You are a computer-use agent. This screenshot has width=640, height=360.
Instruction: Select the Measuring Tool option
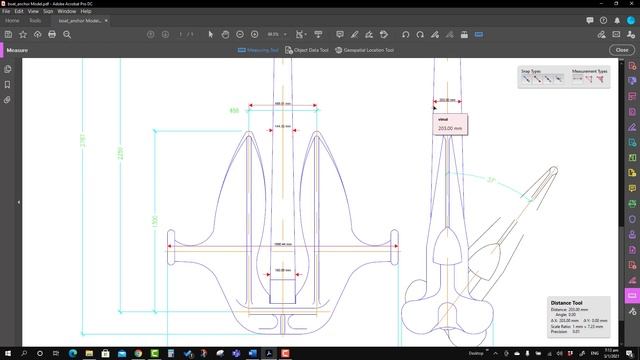click(x=258, y=50)
